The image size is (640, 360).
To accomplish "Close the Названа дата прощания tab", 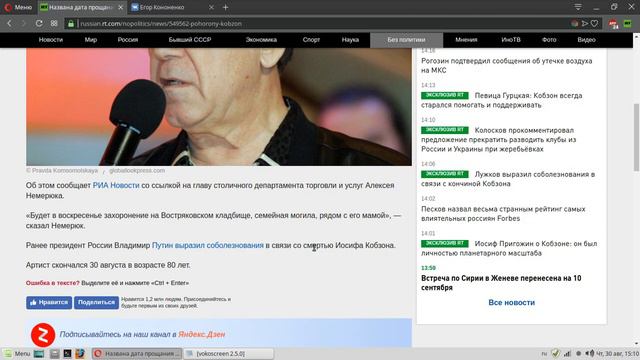I will coord(120,7).
